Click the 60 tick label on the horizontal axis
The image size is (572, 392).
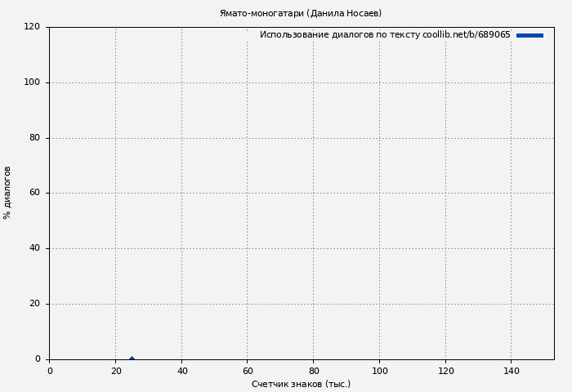(248, 371)
